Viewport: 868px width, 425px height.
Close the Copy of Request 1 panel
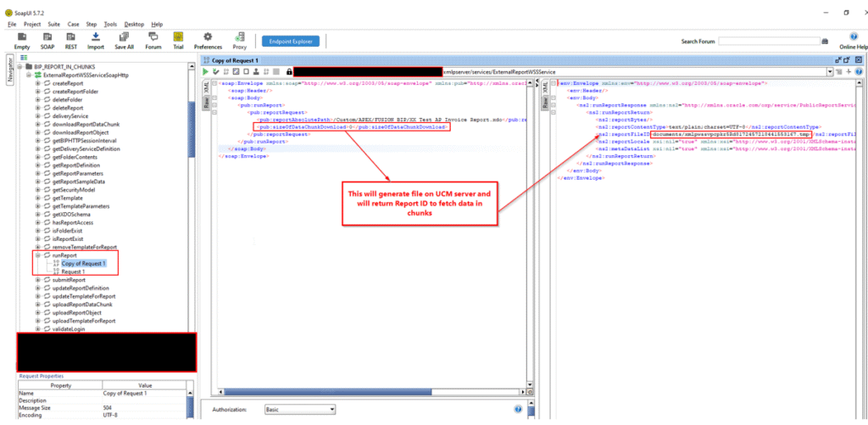(859, 60)
